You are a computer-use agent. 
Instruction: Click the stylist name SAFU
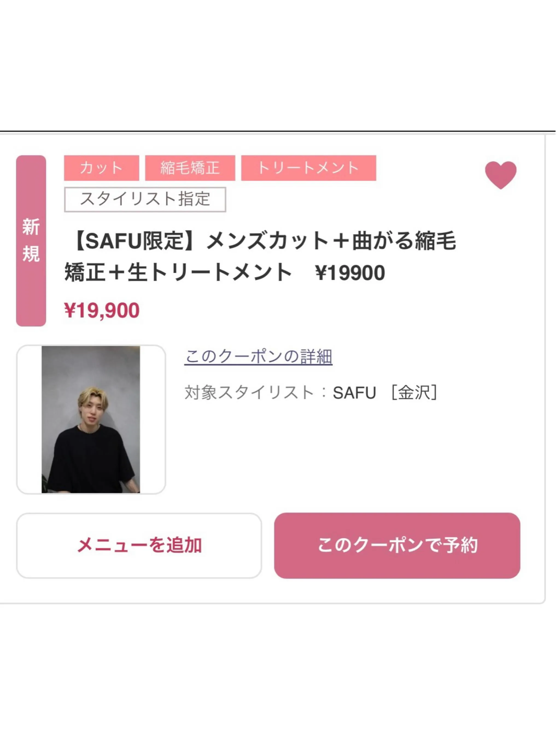tap(354, 393)
